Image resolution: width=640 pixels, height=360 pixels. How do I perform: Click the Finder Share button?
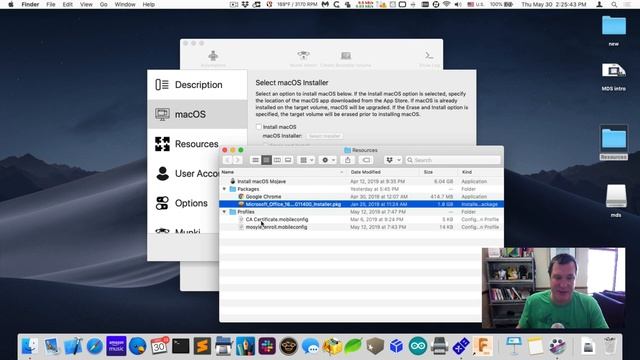coord(348,160)
